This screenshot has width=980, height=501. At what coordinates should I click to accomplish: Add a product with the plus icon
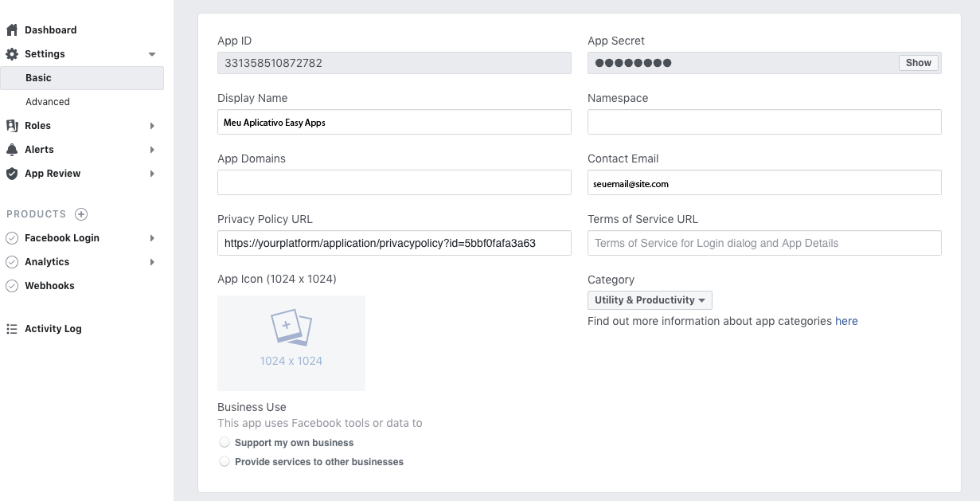81,214
